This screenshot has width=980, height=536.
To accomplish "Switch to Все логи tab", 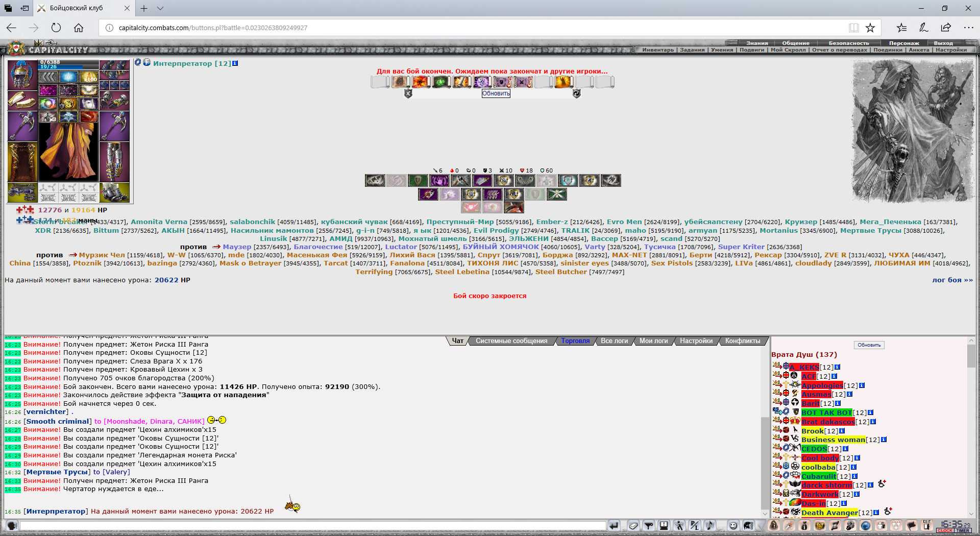I will click(614, 341).
